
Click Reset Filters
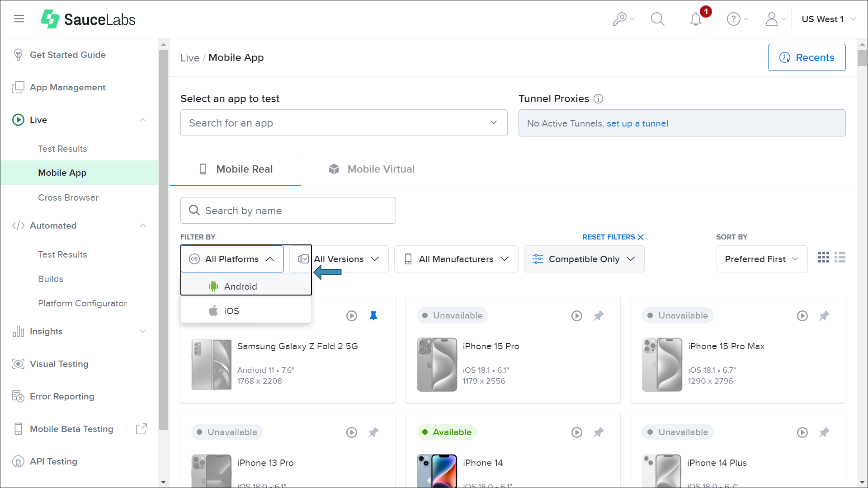[x=613, y=237]
